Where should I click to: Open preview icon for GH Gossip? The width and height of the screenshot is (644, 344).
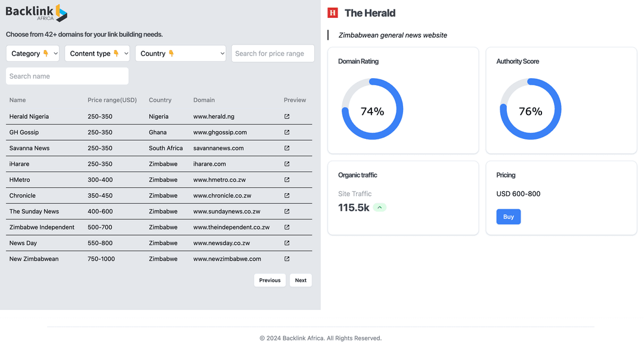coord(287,132)
